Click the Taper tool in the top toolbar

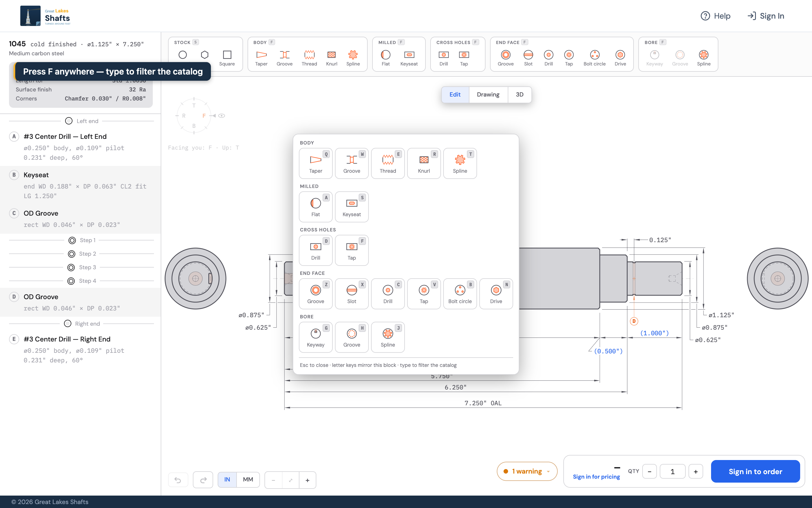tap(261, 58)
